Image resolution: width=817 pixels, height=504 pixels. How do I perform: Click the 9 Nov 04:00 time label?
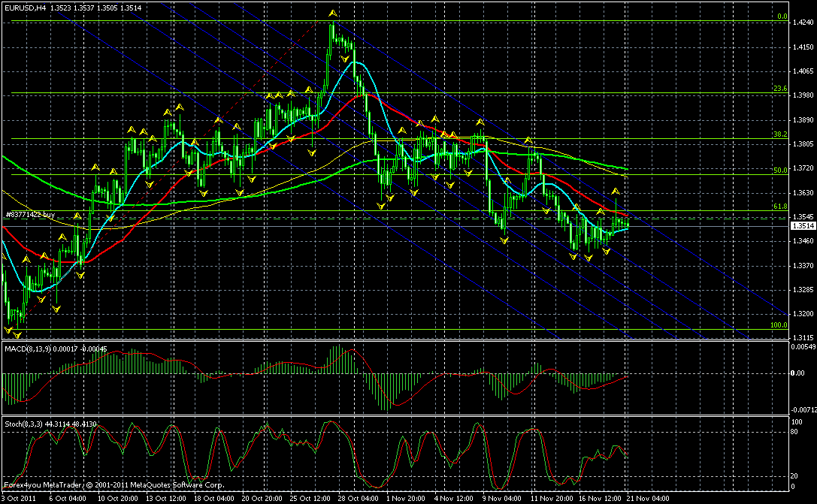point(502,498)
